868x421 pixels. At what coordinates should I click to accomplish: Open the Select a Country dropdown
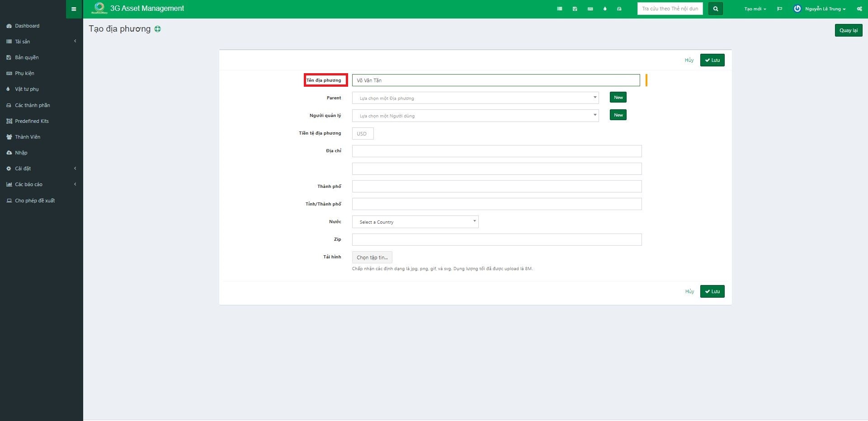pyautogui.click(x=415, y=222)
